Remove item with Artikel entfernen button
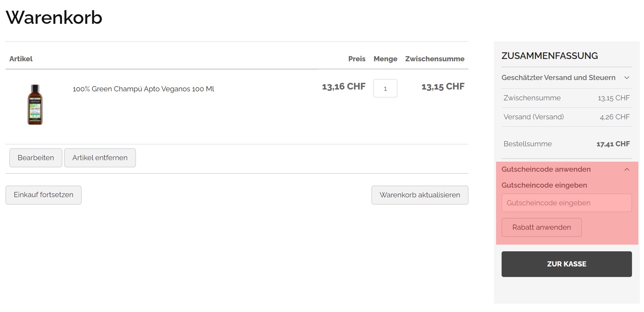The width and height of the screenshot is (644, 312). coord(100,158)
